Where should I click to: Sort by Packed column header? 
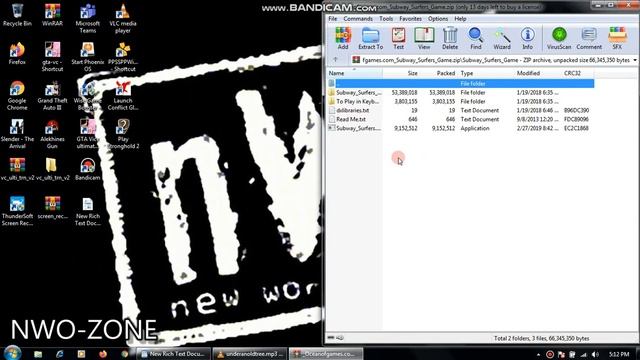[x=438, y=73]
